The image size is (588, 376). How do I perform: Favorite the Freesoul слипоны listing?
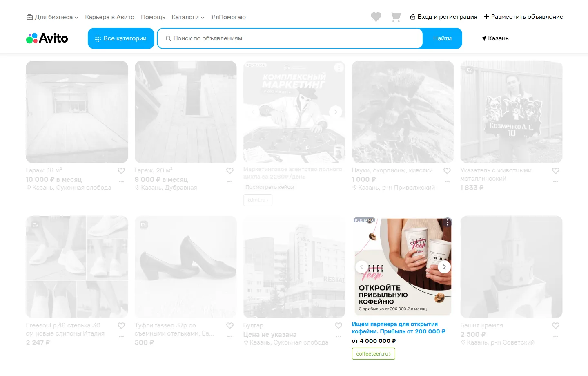121,326
